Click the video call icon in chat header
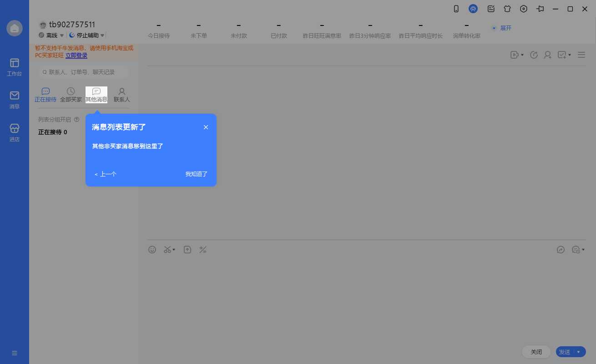The height and width of the screenshot is (364, 596). point(514,55)
